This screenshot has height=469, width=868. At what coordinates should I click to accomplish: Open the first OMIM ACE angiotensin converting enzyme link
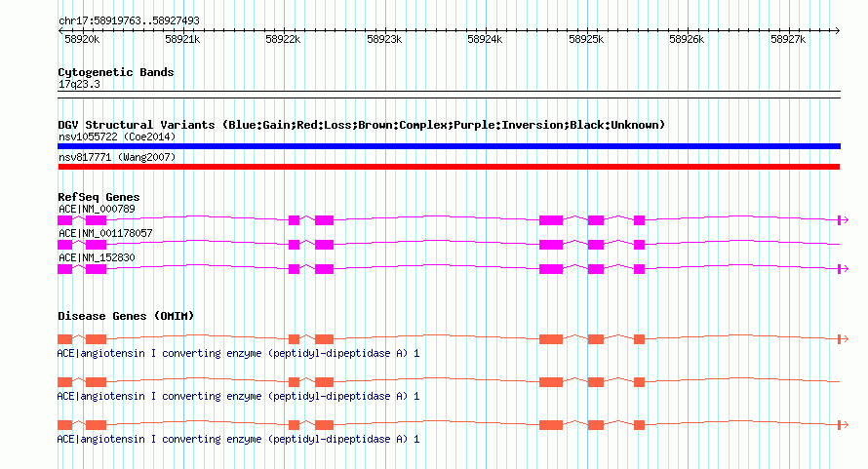tap(238, 353)
